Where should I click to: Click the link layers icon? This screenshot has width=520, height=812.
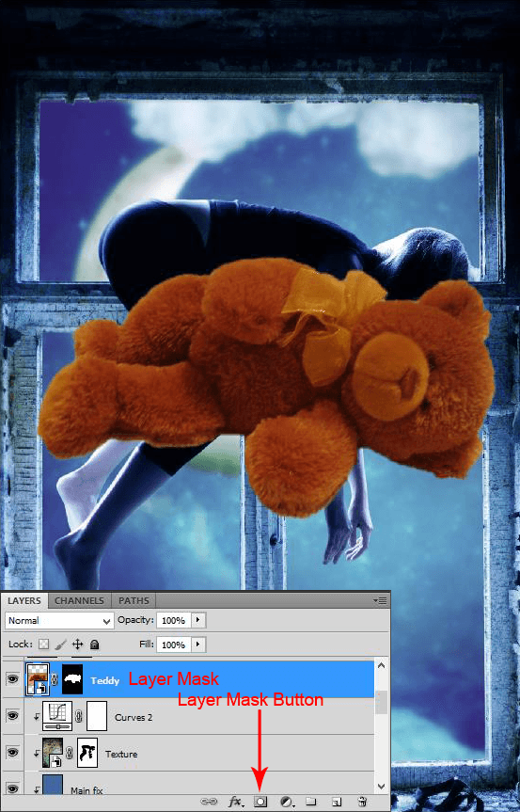click(x=209, y=802)
